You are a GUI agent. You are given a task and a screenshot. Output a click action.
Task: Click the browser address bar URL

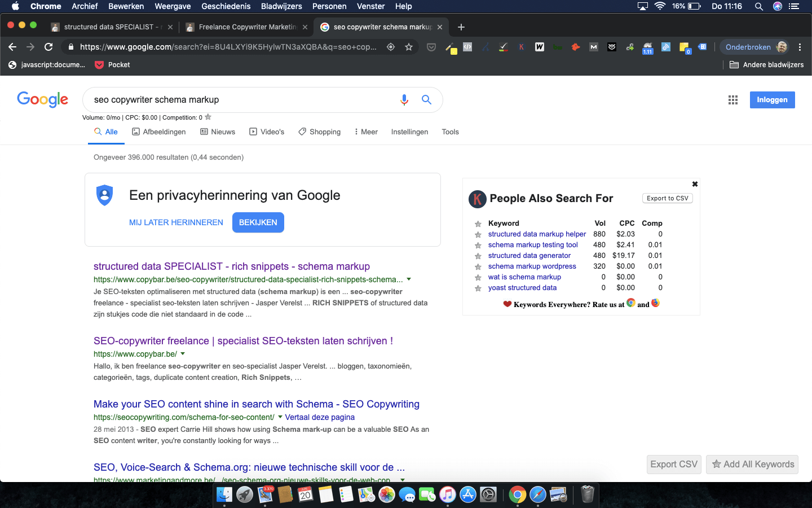[228, 47]
